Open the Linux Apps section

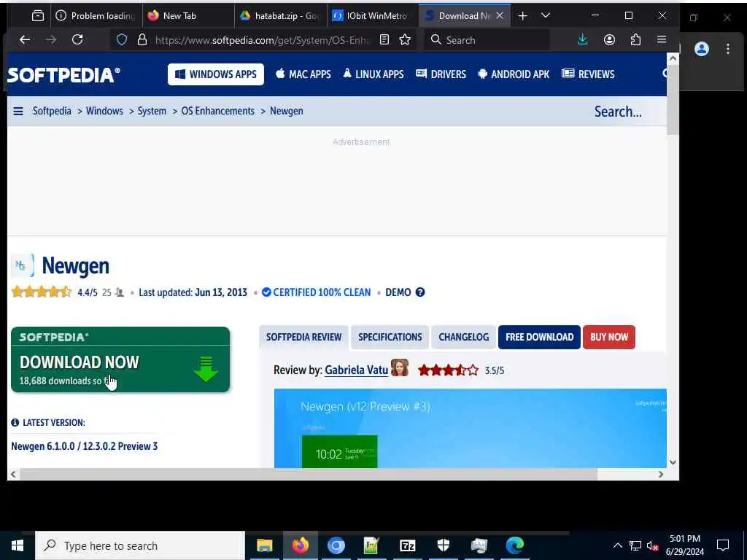click(373, 74)
